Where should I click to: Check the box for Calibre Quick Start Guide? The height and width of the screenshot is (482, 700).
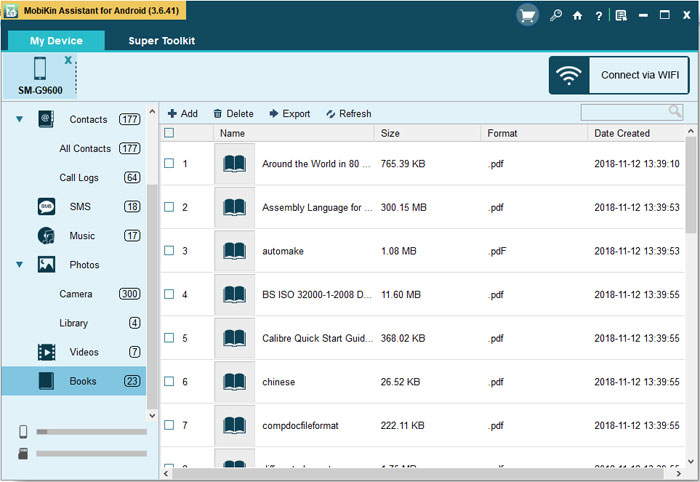pyautogui.click(x=169, y=338)
